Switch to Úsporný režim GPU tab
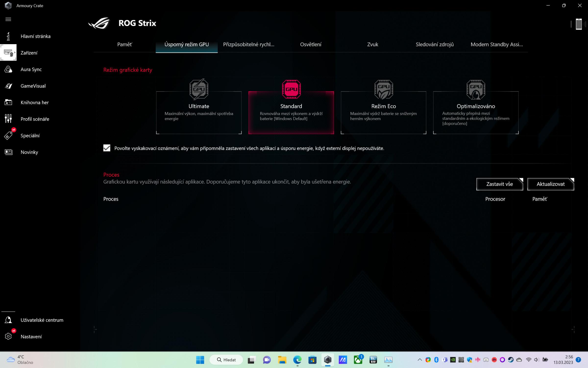This screenshot has width=588, height=368. coord(186,44)
